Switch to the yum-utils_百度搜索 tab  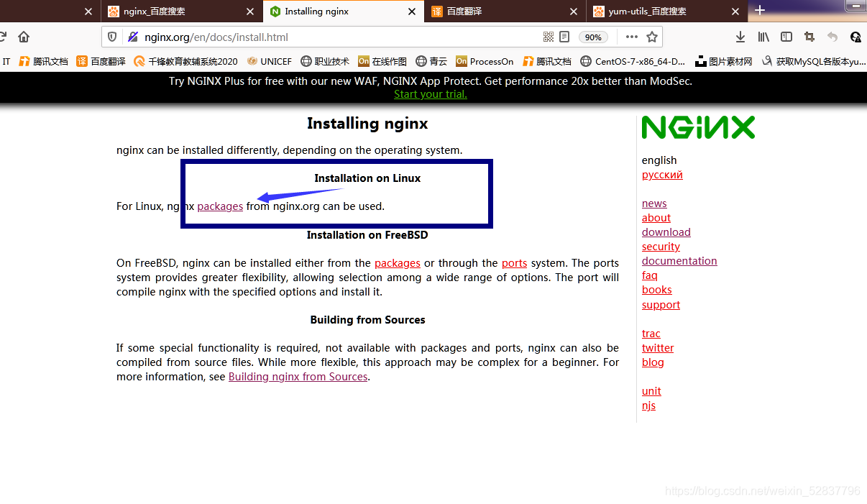click(667, 12)
